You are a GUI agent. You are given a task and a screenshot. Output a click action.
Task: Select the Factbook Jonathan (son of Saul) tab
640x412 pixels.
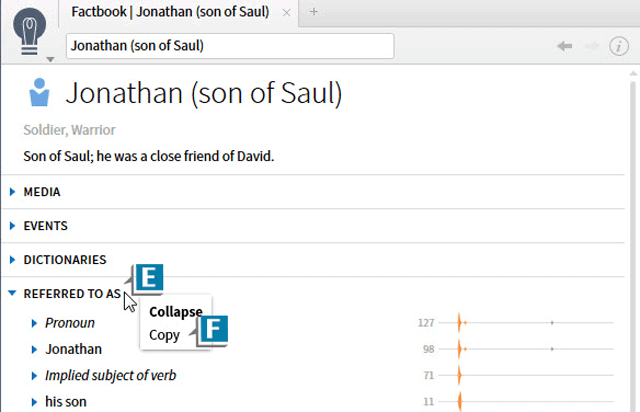175,13
